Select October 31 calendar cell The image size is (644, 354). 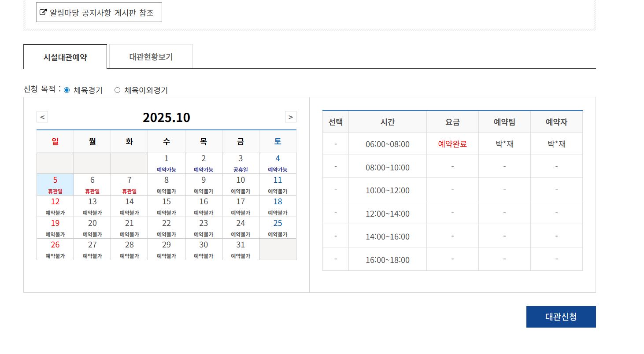pos(241,249)
